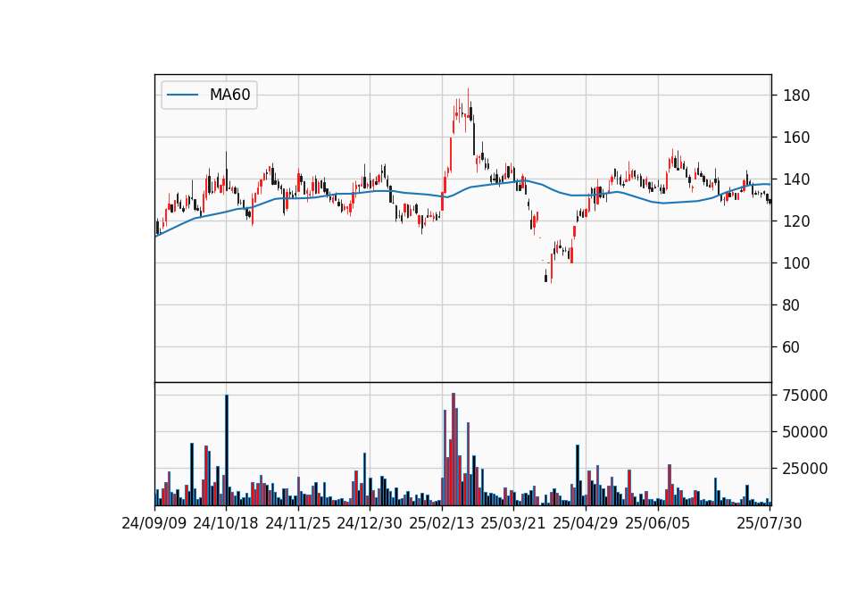Click the 25/02/13 date label
Screen dimensions: 857x616
[x=442, y=524]
